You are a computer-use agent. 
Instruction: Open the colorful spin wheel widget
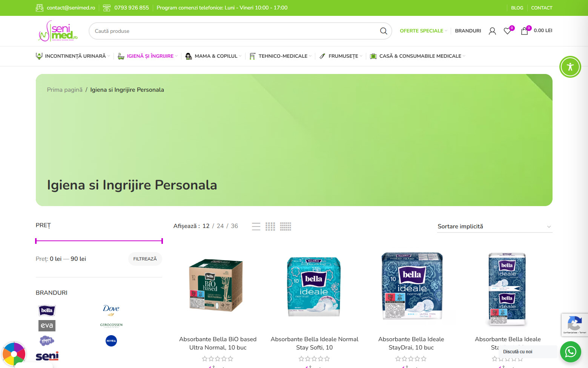[14, 354]
